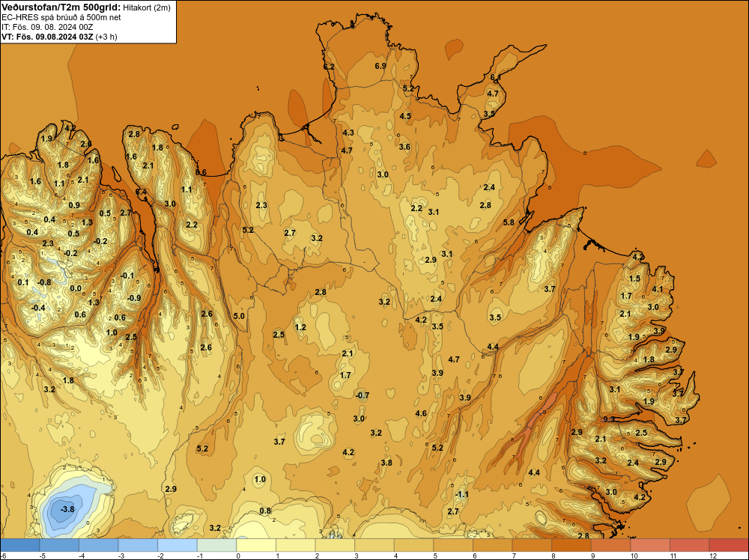This screenshot has width=749, height=560.
Task: Select the 5.0 temperature value
Action: click(x=239, y=316)
